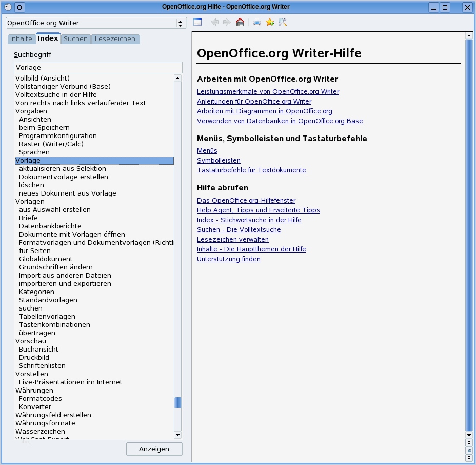Select index entry Standardvorlagen
The height and width of the screenshot is (465, 476).
point(48,300)
